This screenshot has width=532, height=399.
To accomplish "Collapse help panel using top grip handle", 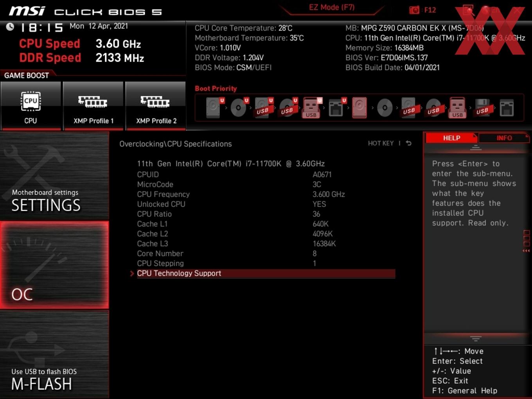I will (476, 147).
